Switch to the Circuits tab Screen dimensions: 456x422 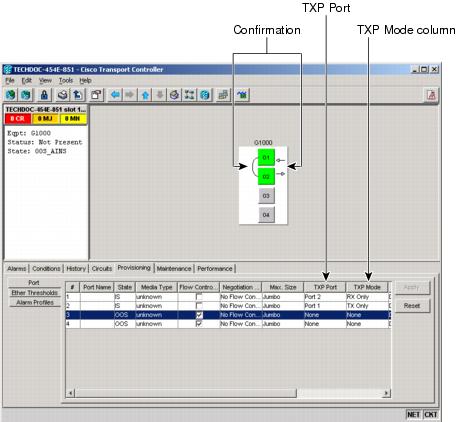pyautogui.click(x=102, y=269)
